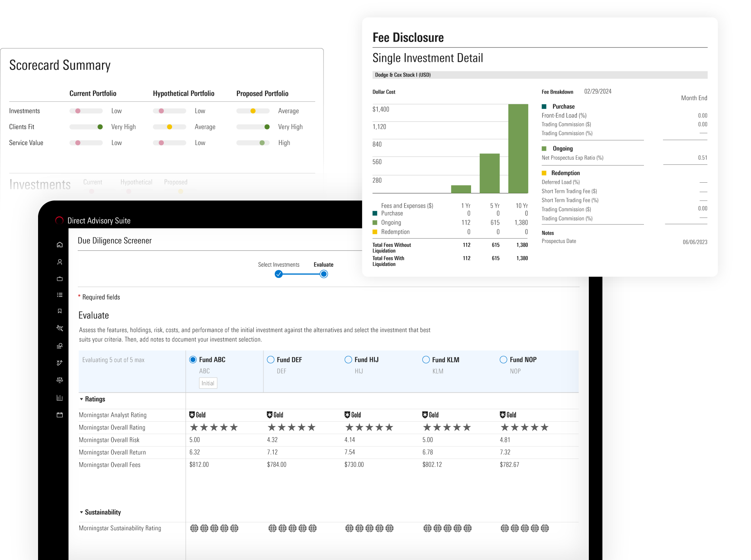The height and width of the screenshot is (560, 751).
Task: Click Fund ABC's sustainability globes rating
Action: click(x=214, y=528)
